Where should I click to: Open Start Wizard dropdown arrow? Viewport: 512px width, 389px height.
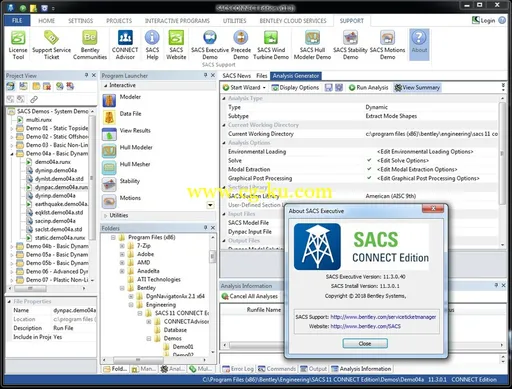[264, 88]
